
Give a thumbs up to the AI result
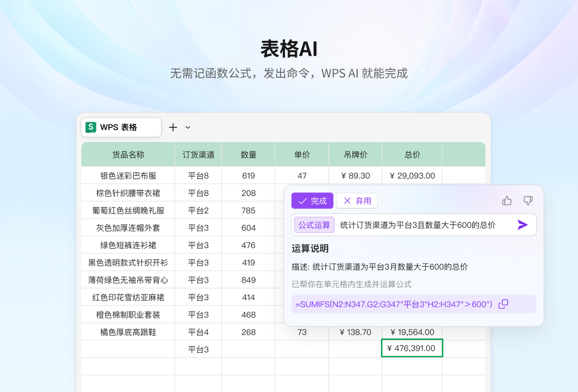tap(506, 201)
